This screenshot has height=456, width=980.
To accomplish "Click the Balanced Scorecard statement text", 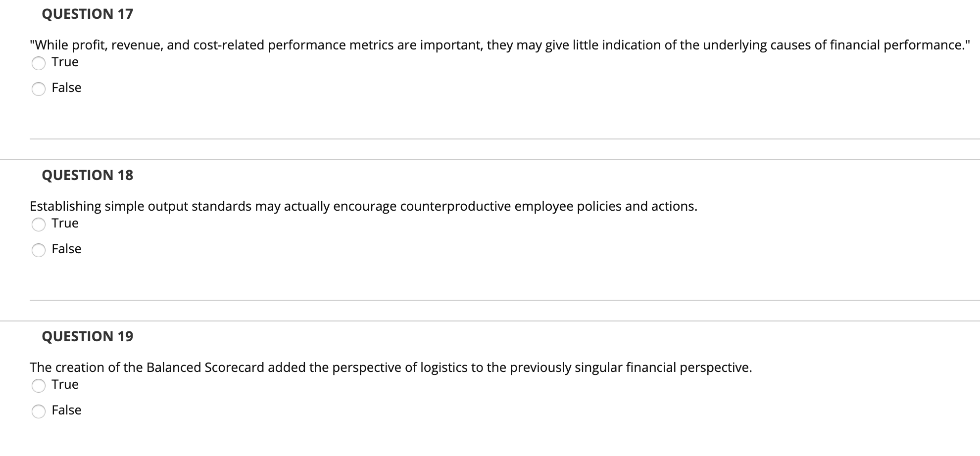I will [x=390, y=367].
